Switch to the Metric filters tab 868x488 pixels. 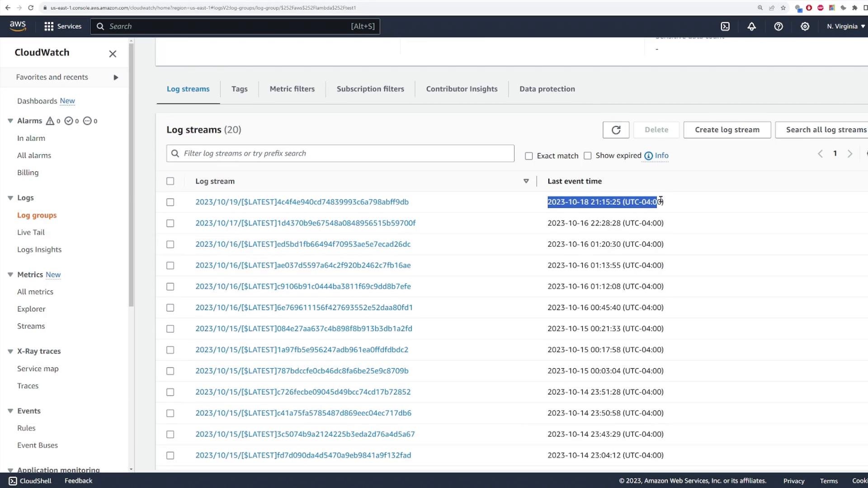pyautogui.click(x=292, y=89)
